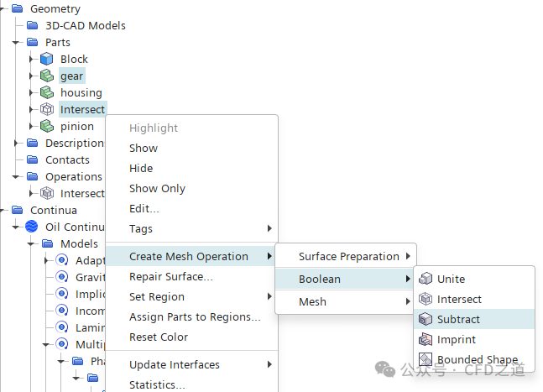Click the housing part icon
Screen dimensions: 543x392
click(x=47, y=92)
